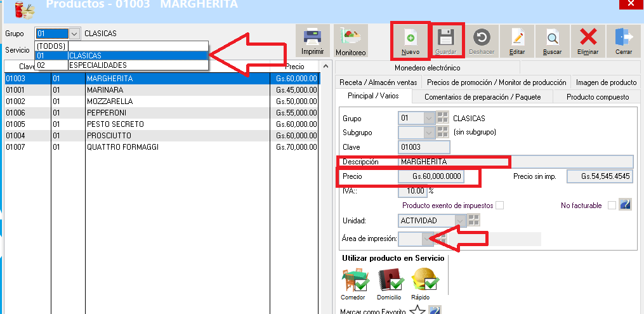Viewport: 644px width, 314px height.
Task: Select the MARGHERITA row
Action: (162, 79)
